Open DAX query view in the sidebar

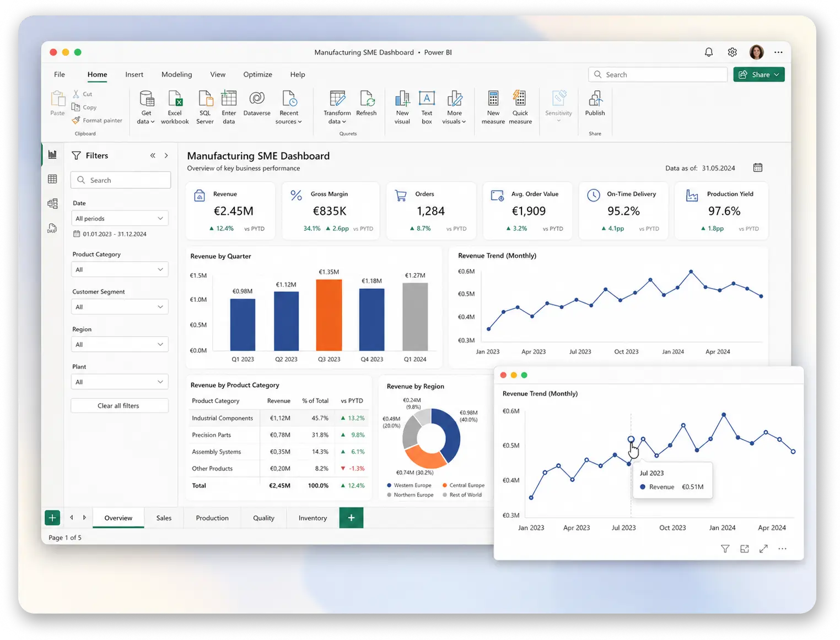tap(52, 228)
